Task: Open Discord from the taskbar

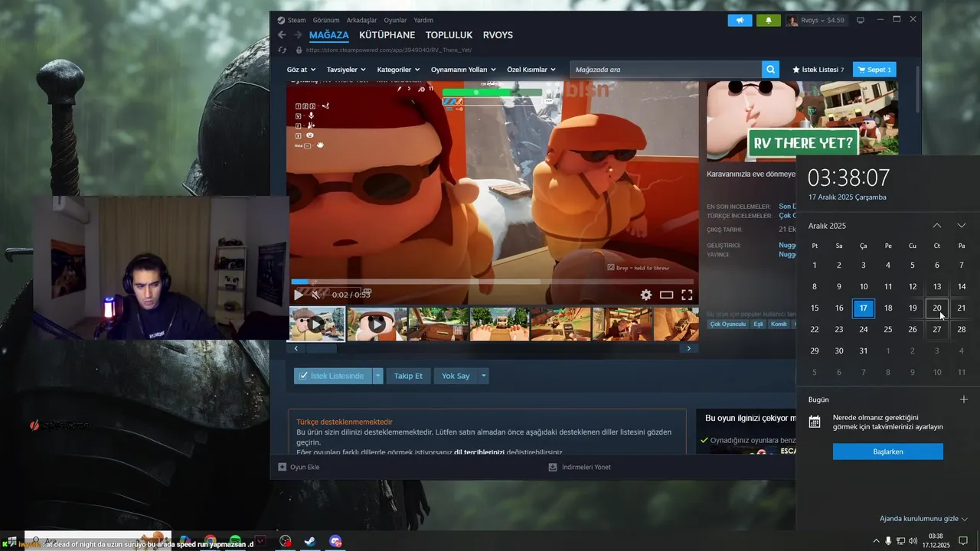Action: [335, 541]
